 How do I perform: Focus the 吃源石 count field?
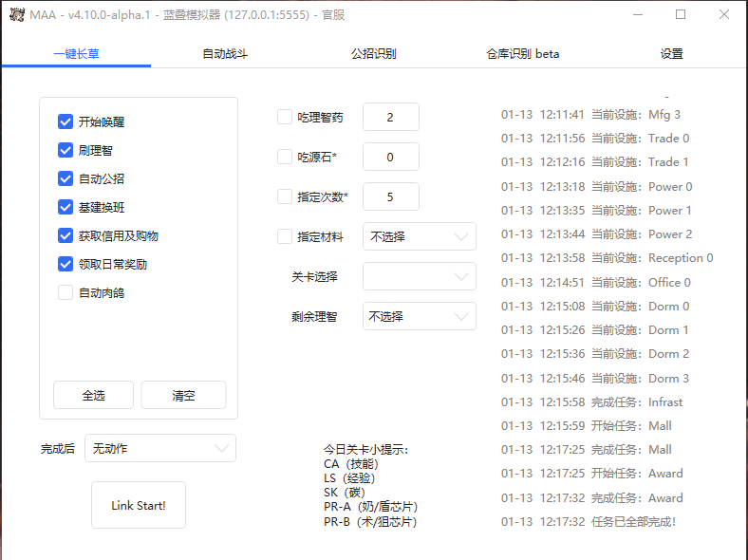coord(391,157)
